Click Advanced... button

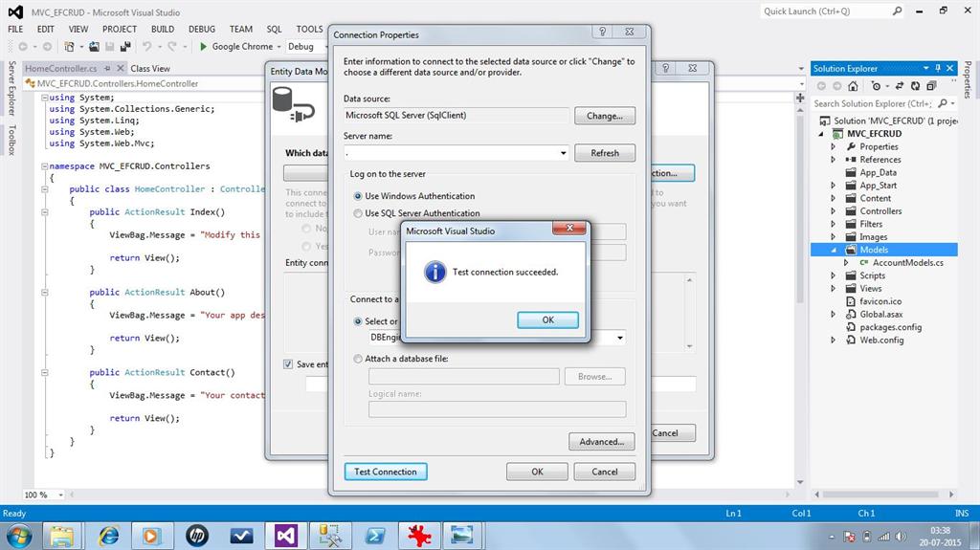click(x=601, y=442)
